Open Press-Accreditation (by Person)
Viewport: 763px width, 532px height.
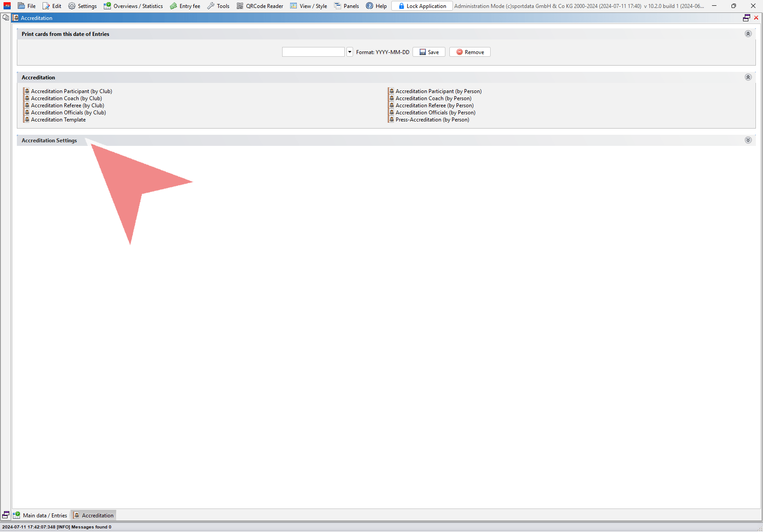(x=432, y=120)
